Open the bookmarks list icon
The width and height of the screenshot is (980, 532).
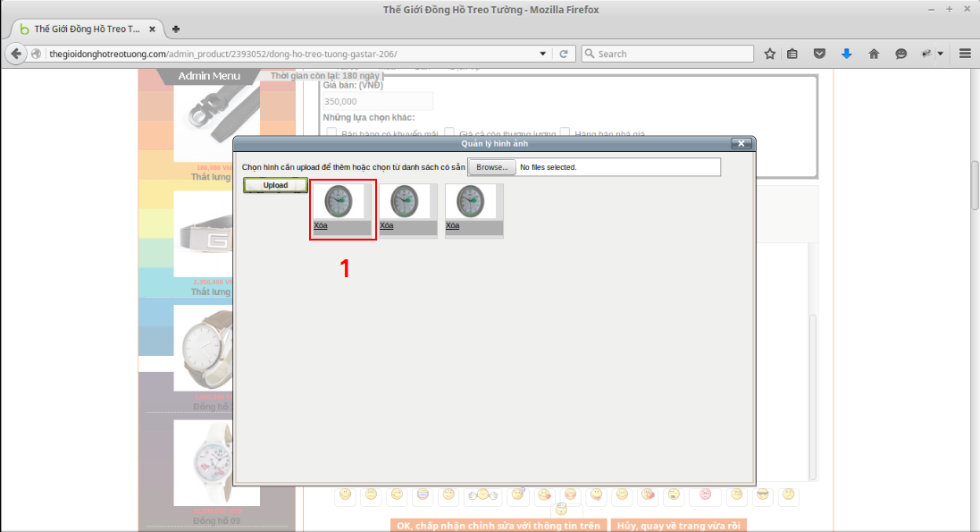click(792, 54)
